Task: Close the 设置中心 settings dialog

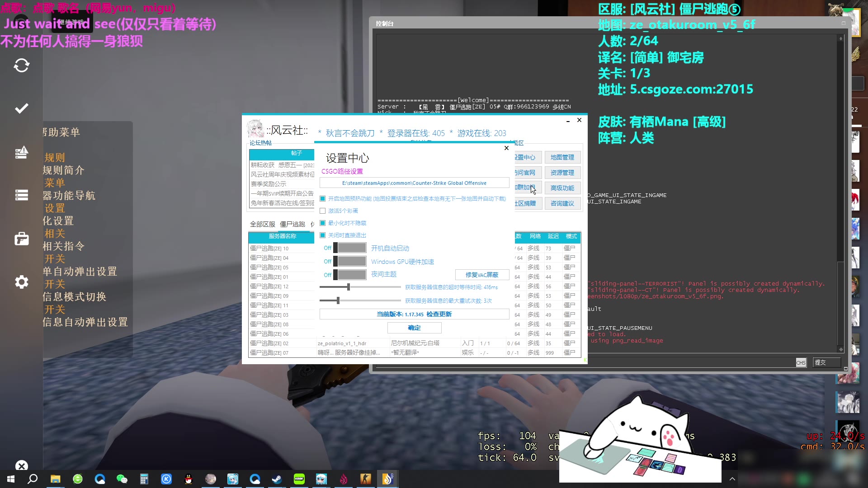Action: pyautogui.click(x=506, y=148)
